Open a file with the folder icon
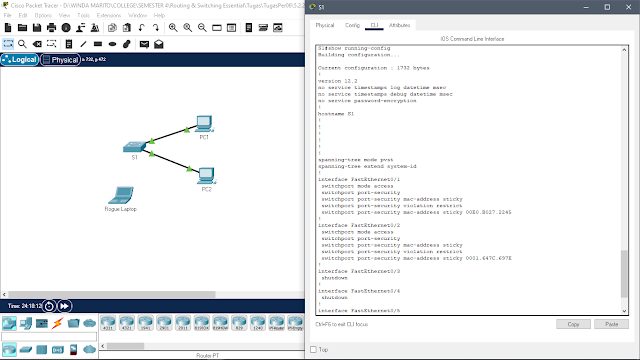The image size is (640, 360). tap(22, 28)
